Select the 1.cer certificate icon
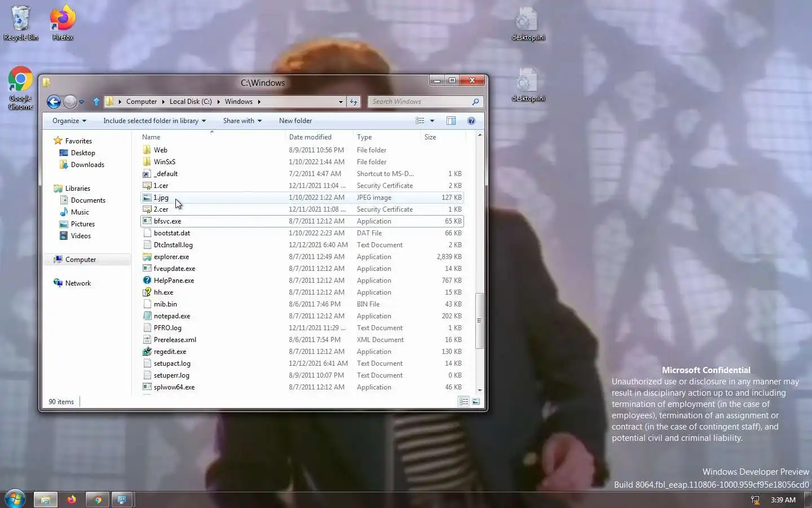Viewport: 812px width, 508px height. (x=147, y=186)
